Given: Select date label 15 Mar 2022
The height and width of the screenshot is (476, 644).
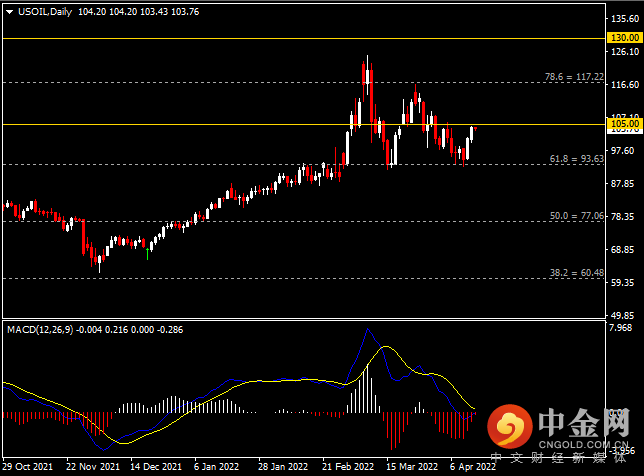Looking at the screenshot, I should [412, 467].
